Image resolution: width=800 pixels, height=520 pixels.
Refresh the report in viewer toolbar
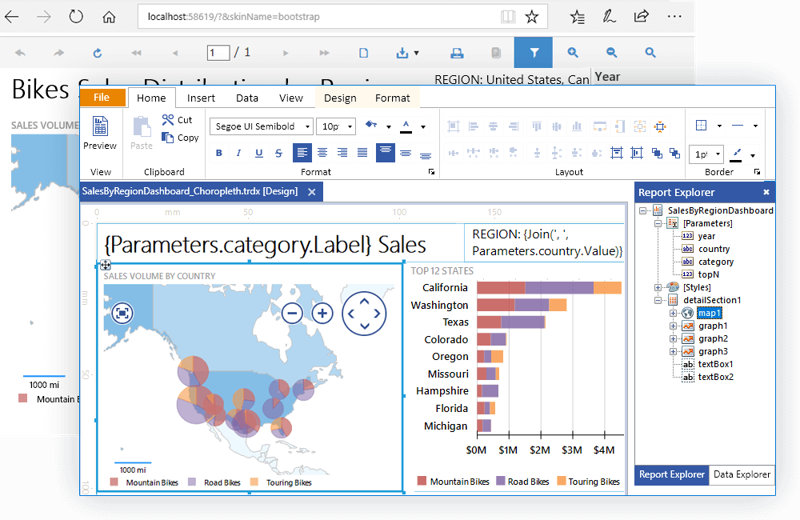tap(97, 53)
